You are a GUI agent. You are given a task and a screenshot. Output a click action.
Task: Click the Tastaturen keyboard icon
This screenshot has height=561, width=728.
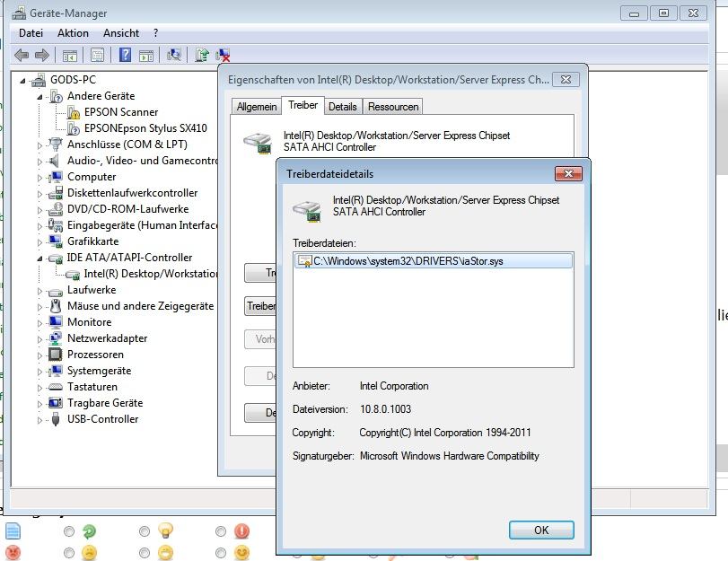56,386
